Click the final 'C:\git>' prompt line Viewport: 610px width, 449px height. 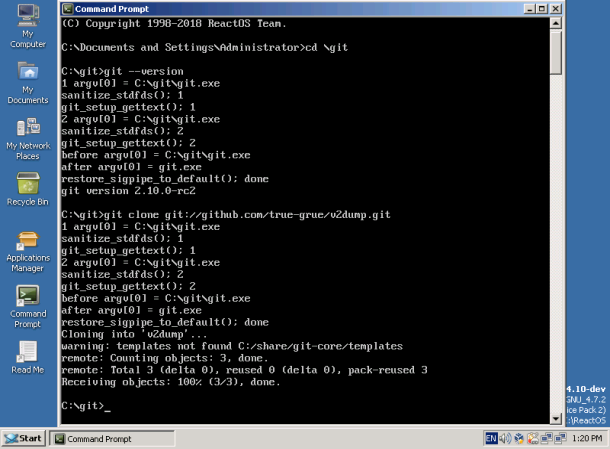pyautogui.click(x=86, y=406)
